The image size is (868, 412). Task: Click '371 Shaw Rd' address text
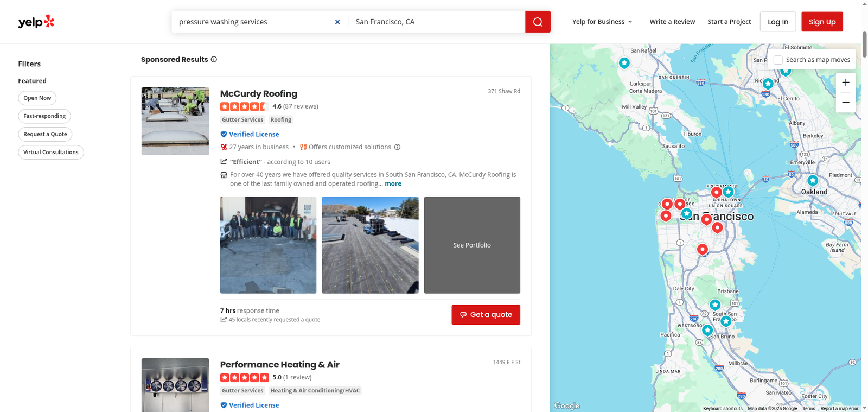tap(504, 91)
